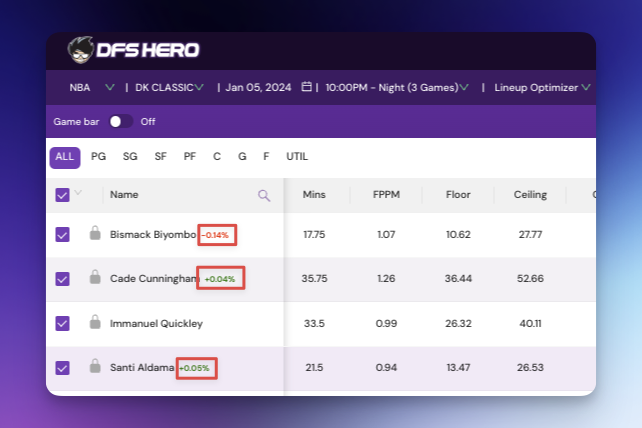Click the 33.5 minutes value

click(x=314, y=324)
